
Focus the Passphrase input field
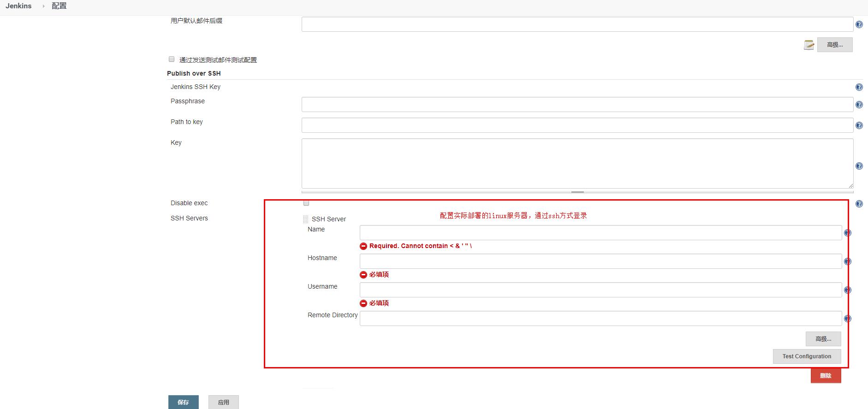click(x=577, y=105)
